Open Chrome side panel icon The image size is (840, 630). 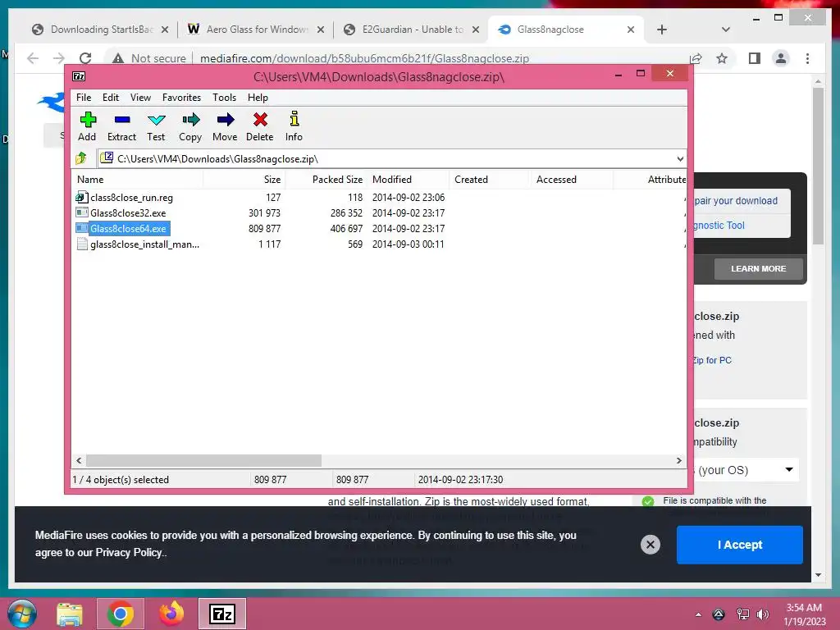(755, 58)
